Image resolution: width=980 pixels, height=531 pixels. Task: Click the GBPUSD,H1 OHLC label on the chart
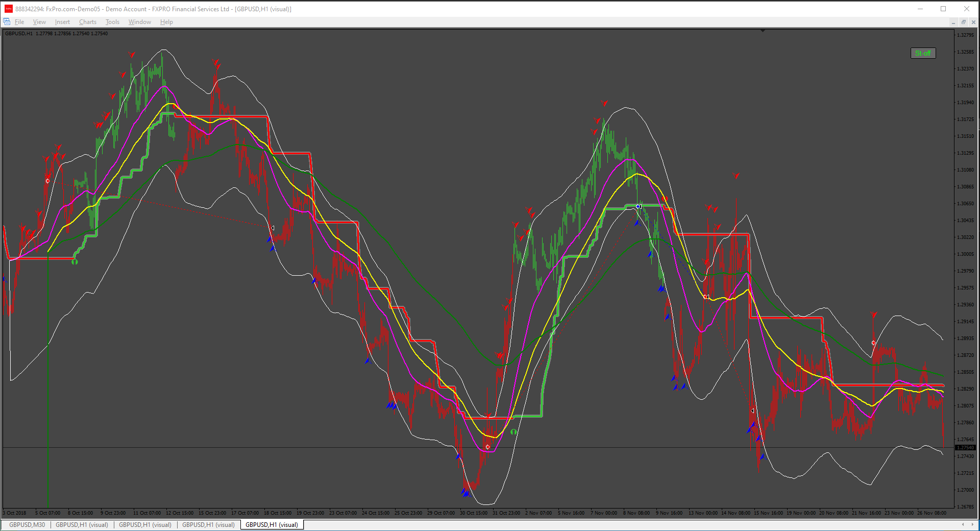(56, 34)
